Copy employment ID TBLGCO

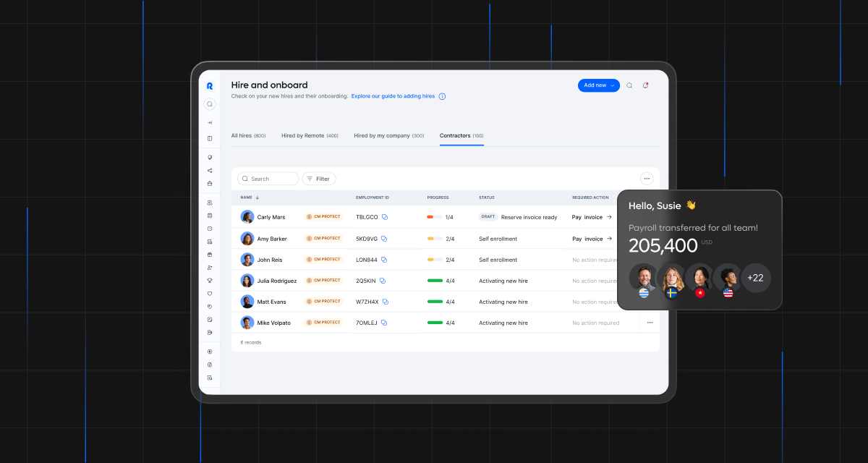point(385,217)
